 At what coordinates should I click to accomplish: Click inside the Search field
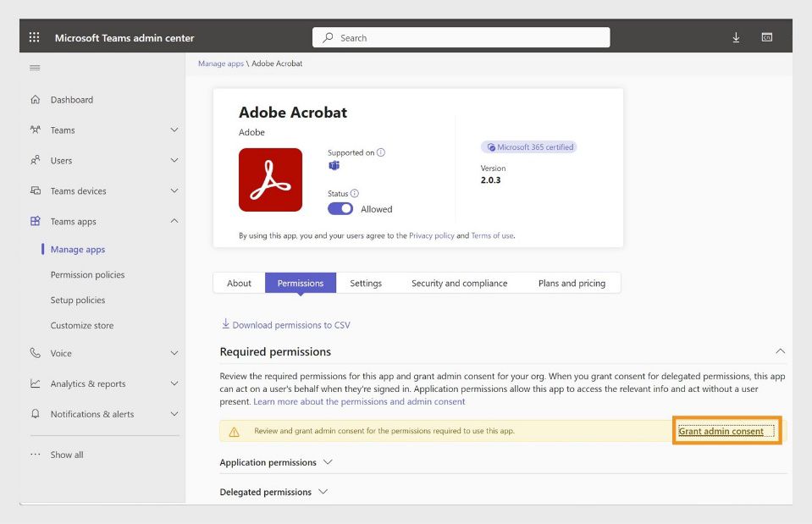point(461,36)
